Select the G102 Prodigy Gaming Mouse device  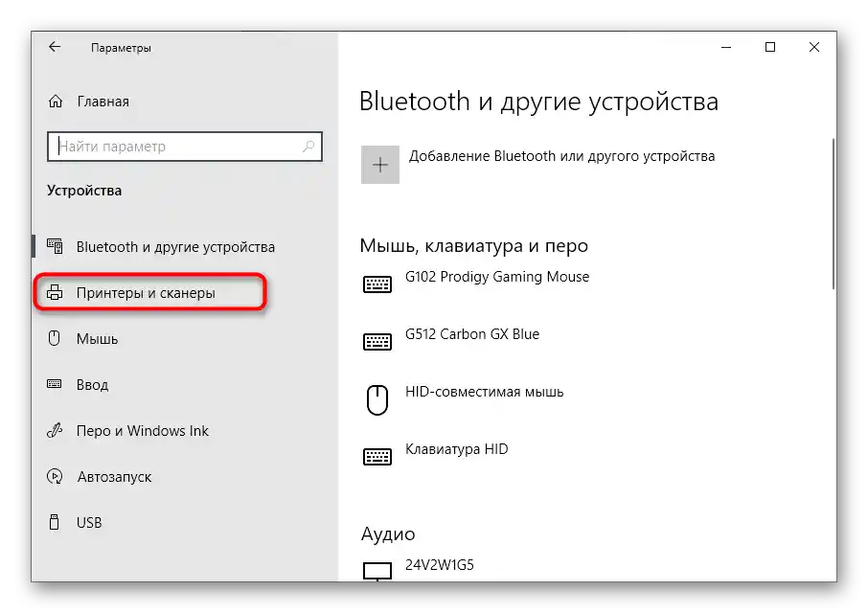pyautogui.click(x=497, y=277)
